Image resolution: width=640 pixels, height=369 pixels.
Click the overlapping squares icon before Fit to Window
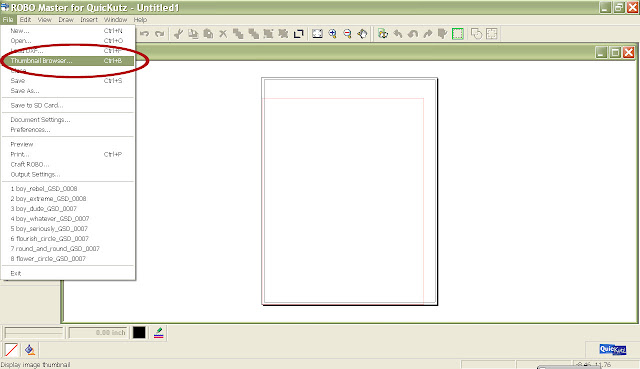tap(298, 34)
